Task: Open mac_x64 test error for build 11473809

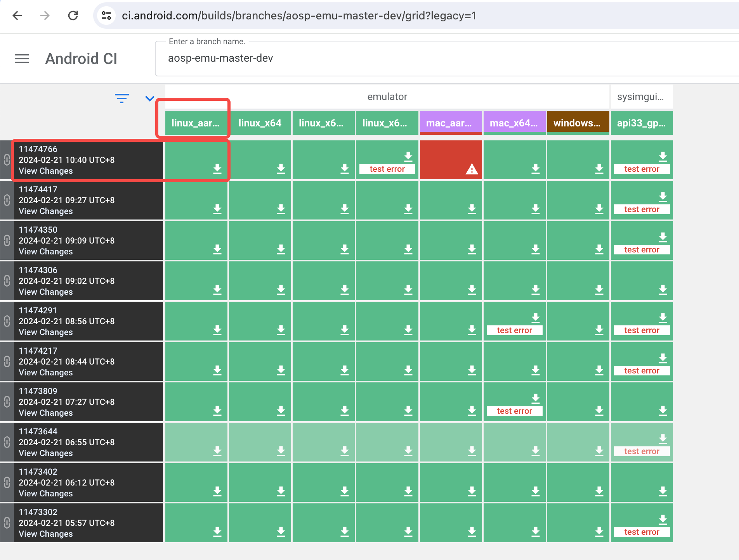Action: (x=515, y=411)
